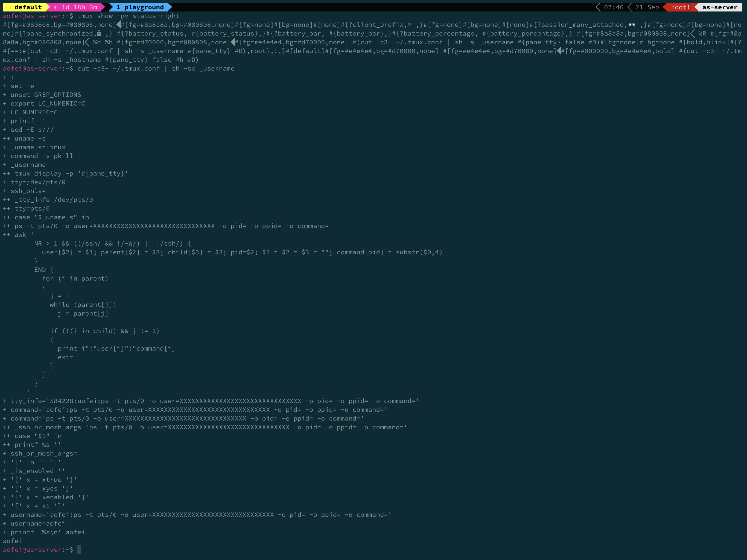This screenshot has height=560, width=747.
Task: Click the 'default' session name in status bar
Action: pyautogui.click(x=28, y=7)
